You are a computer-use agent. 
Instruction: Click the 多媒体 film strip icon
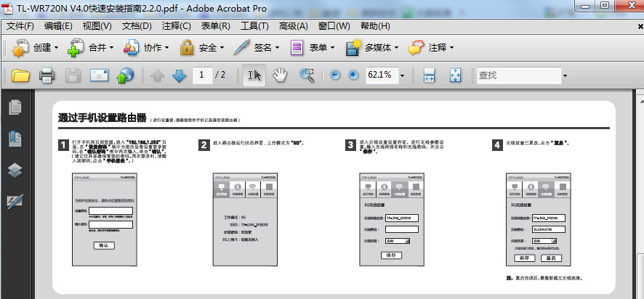pyautogui.click(x=354, y=48)
